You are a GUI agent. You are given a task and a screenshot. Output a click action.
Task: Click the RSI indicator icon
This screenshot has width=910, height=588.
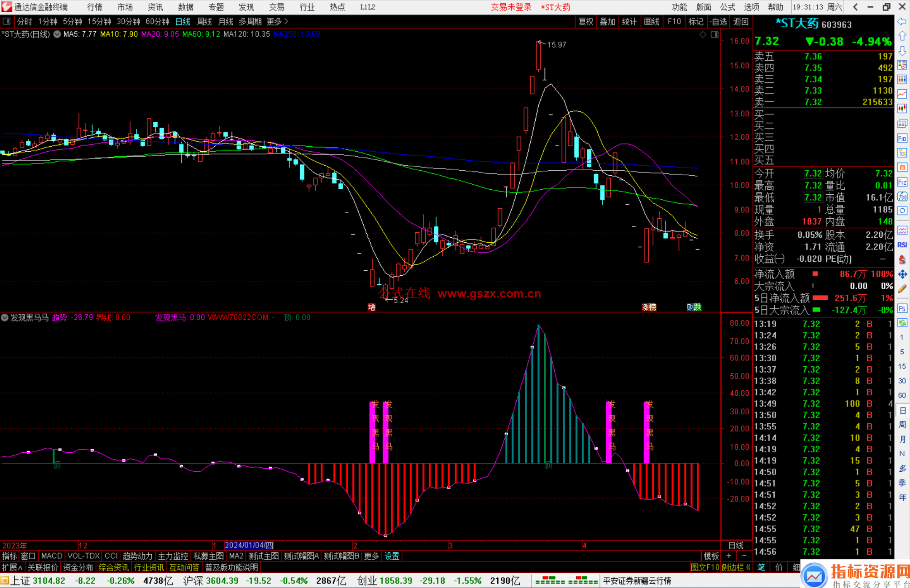[902, 245]
